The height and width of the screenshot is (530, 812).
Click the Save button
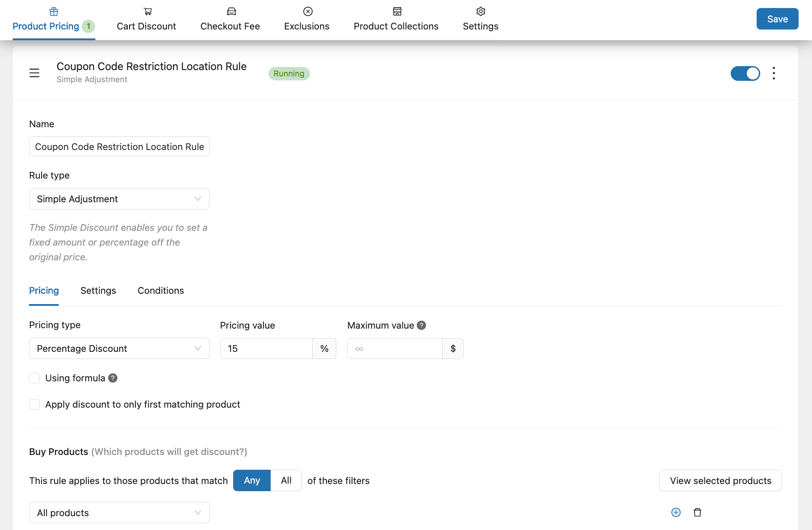click(x=777, y=19)
